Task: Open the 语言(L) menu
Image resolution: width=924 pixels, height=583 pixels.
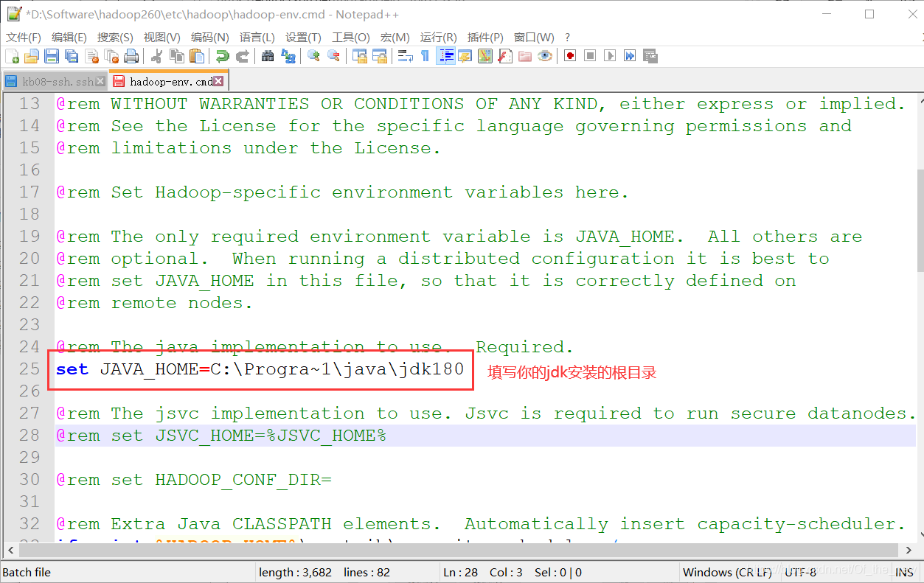Action: (257, 37)
